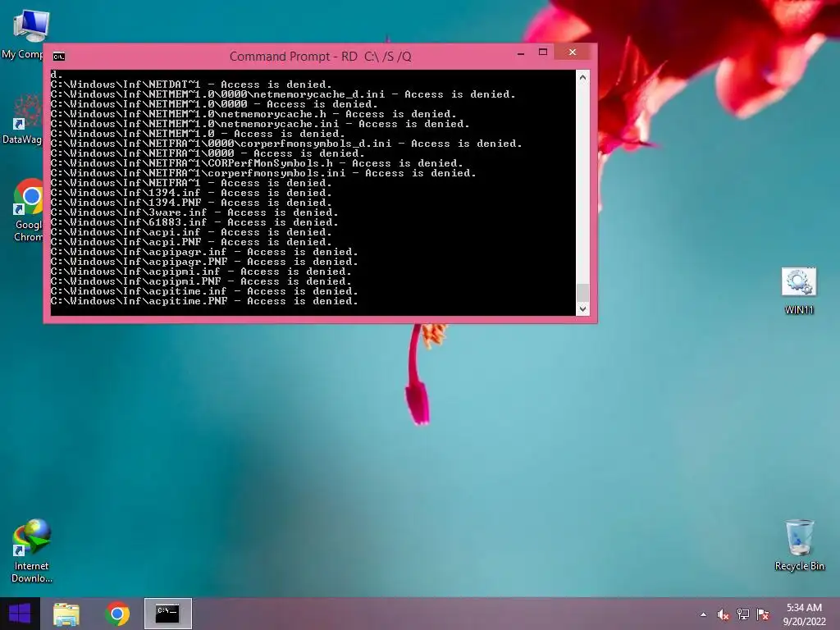Click the 3ware.inf Access is denied line
The width and height of the screenshot is (840, 630).
tap(194, 212)
